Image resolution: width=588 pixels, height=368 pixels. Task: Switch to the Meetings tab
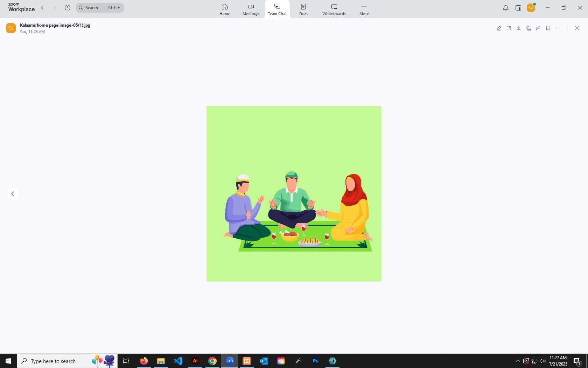(251, 9)
